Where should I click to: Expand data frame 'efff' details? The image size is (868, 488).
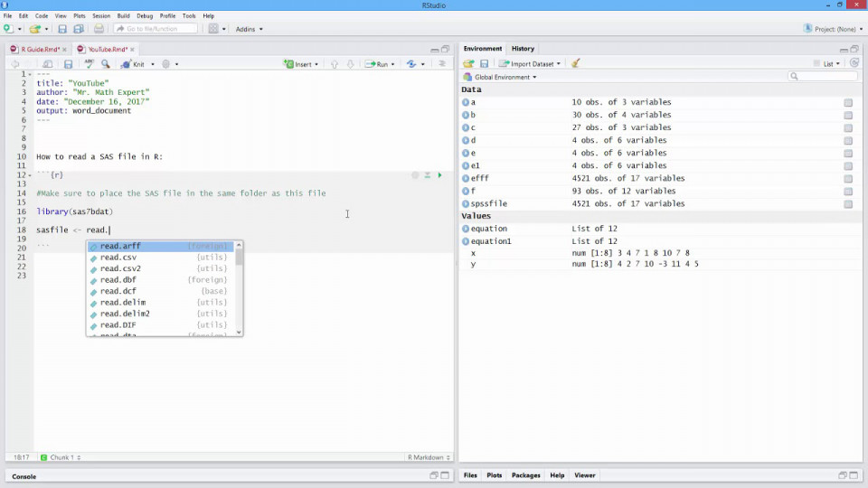point(466,179)
